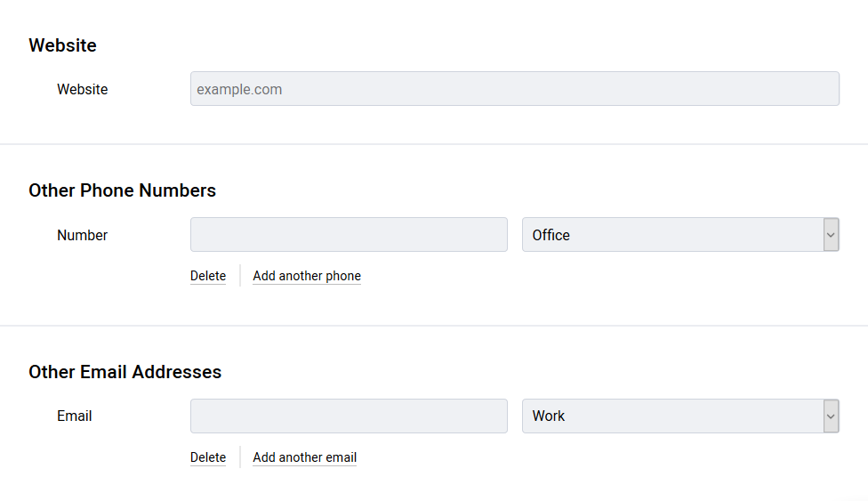Delete the email address entry
The image size is (868, 501).
click(208, 457)
